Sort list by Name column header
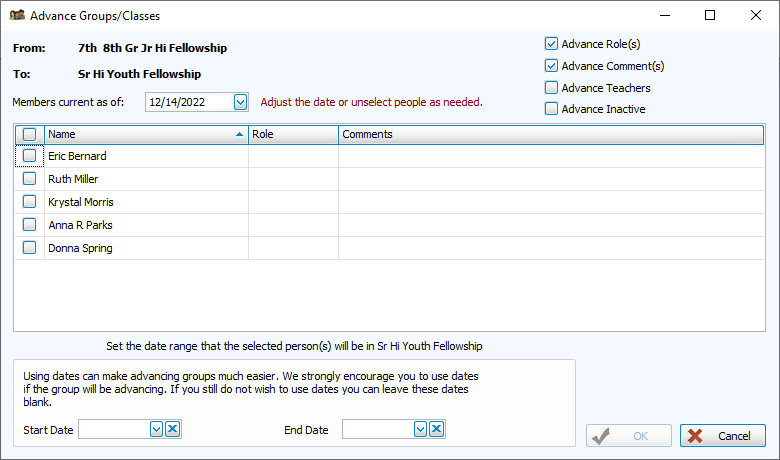 [x=145, y=134]
